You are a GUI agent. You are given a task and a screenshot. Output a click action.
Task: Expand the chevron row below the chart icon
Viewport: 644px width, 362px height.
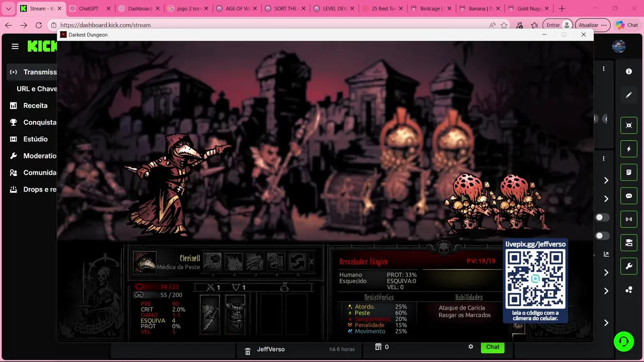tap(606, 273)
